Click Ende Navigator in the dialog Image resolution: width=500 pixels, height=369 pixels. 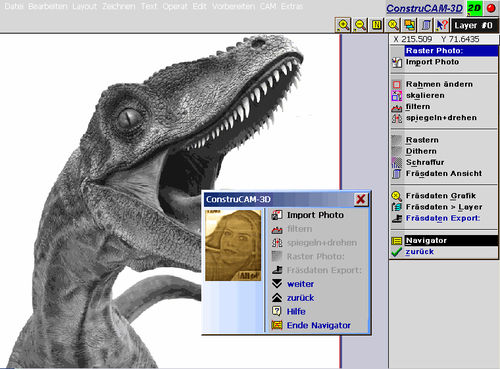point(319,325)
